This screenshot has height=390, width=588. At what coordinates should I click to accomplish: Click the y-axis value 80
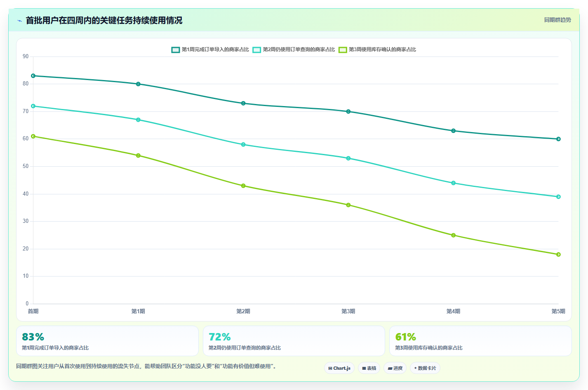[26, 84]
